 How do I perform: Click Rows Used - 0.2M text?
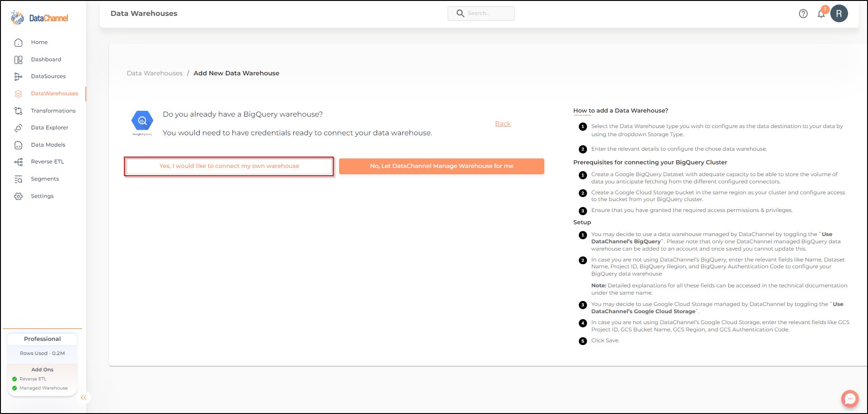click(42, 353)
